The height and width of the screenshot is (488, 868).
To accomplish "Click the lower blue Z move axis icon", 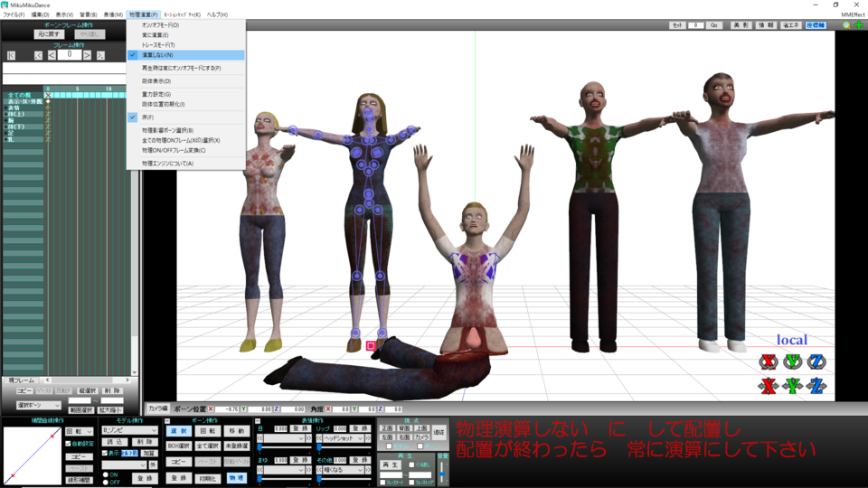I will [x=816, y=386].
